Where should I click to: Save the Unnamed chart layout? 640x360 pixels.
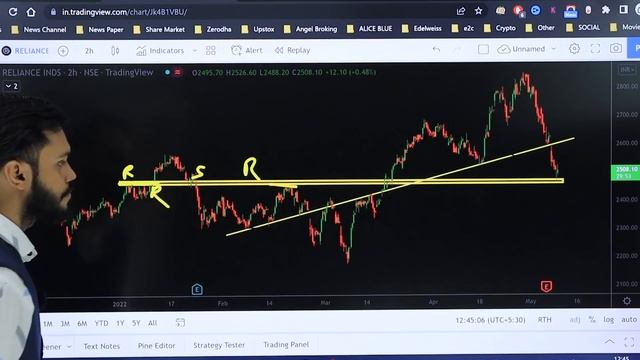click(x=522, y=49)
